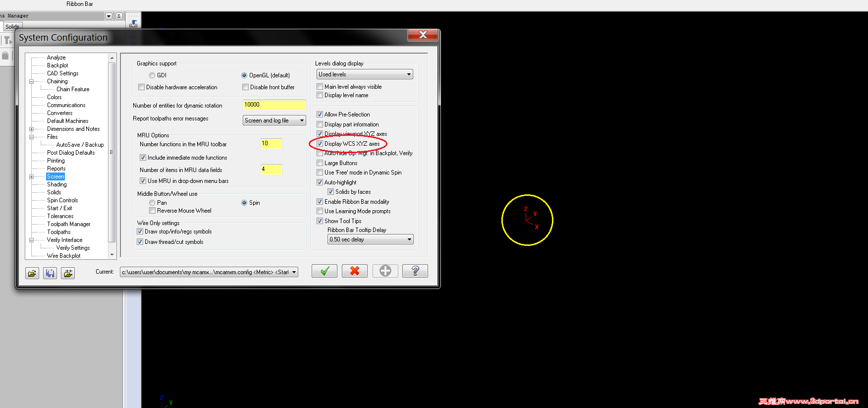Toggle Enable Ribbon Bar modality
868x408 pixels.
pos(320,202)
